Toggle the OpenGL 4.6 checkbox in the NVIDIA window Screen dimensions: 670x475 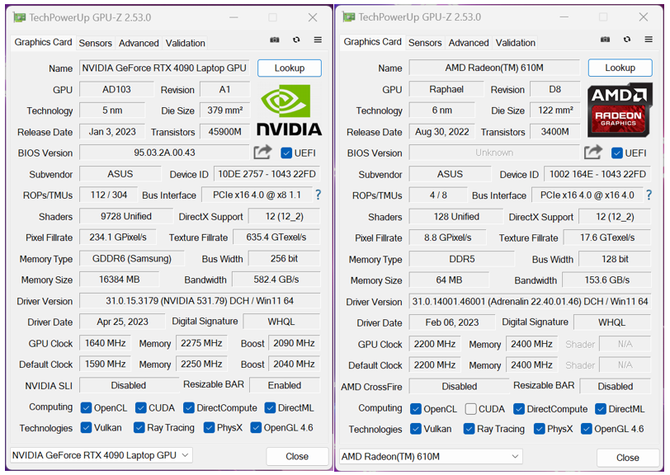pyautogui.click(x=256, y=428)
